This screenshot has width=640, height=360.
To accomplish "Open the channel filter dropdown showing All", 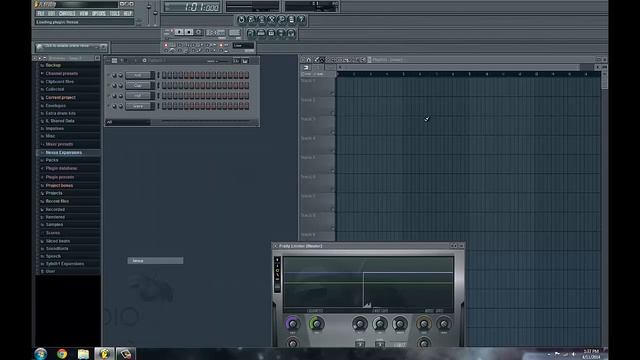I will click(x=128, y=122).
